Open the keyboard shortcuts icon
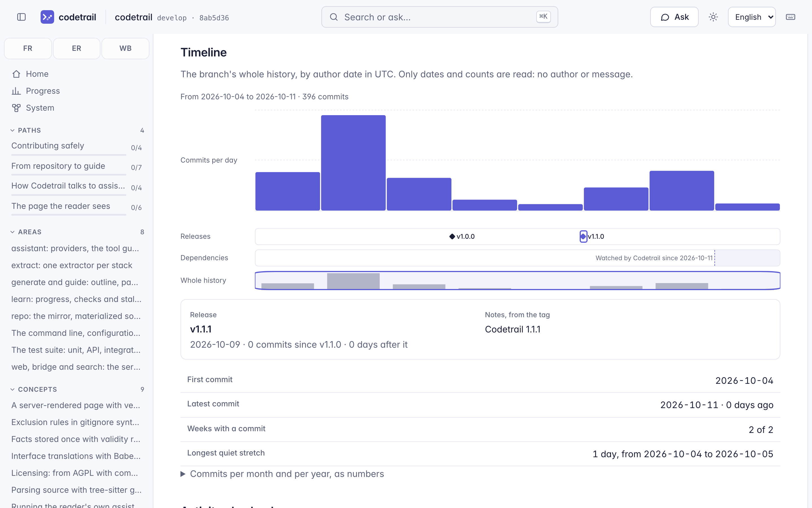Viewport: 812px width, 508px height. click(791, 17)
